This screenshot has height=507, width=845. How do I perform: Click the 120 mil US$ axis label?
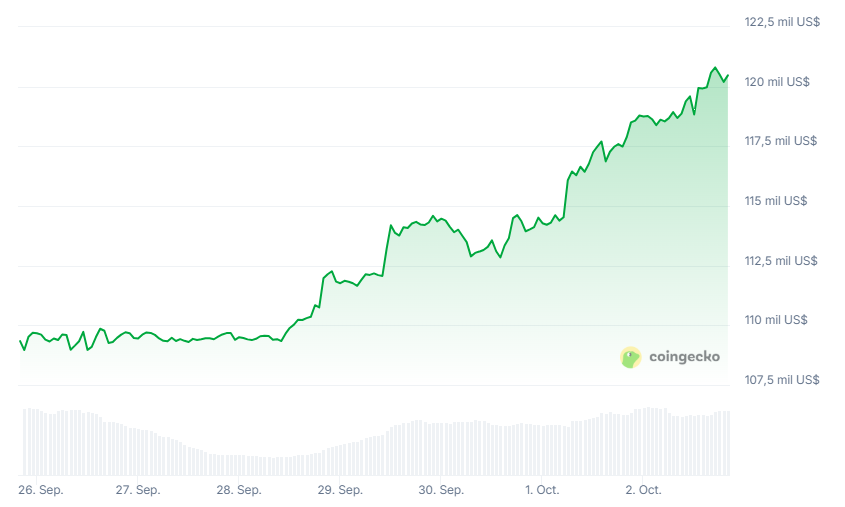tap(776, 81)
